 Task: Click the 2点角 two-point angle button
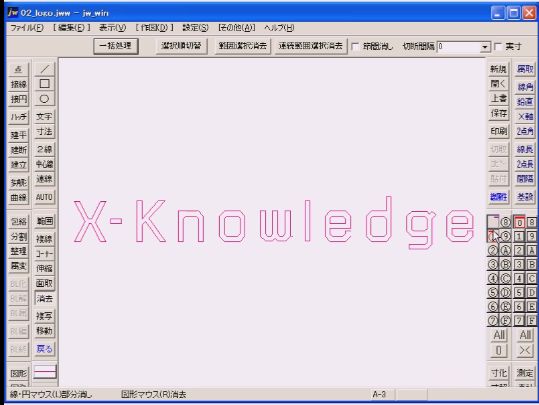point(525,131)
